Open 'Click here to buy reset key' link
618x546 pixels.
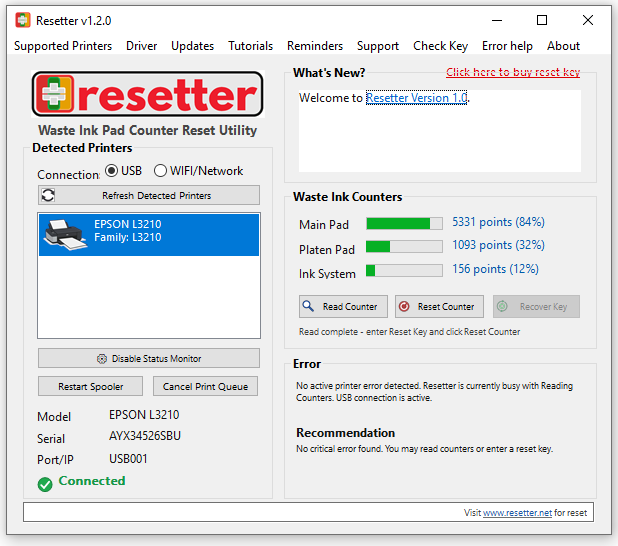pos(513,72)
